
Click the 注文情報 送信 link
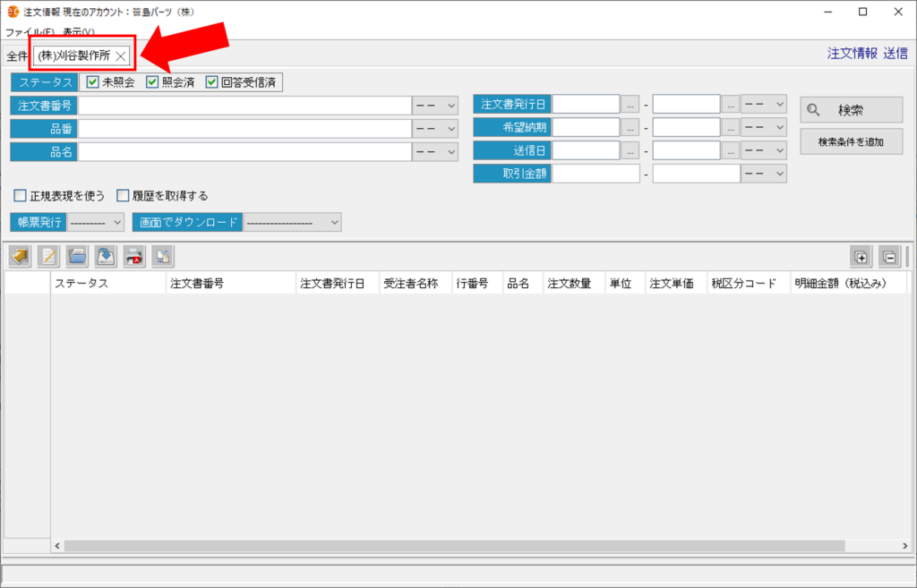tap(867, 54)
